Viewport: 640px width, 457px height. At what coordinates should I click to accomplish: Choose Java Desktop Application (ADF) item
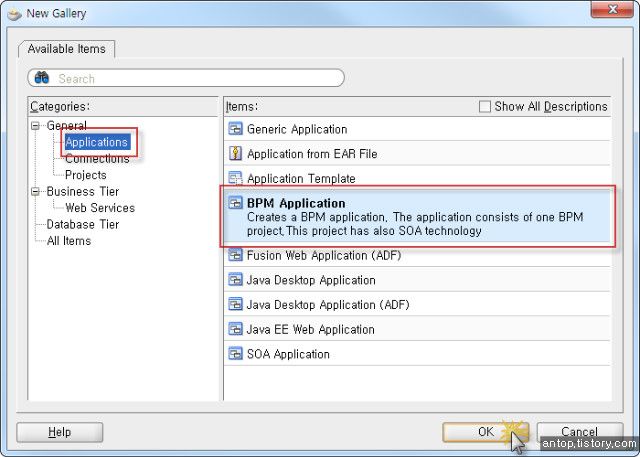418,304
